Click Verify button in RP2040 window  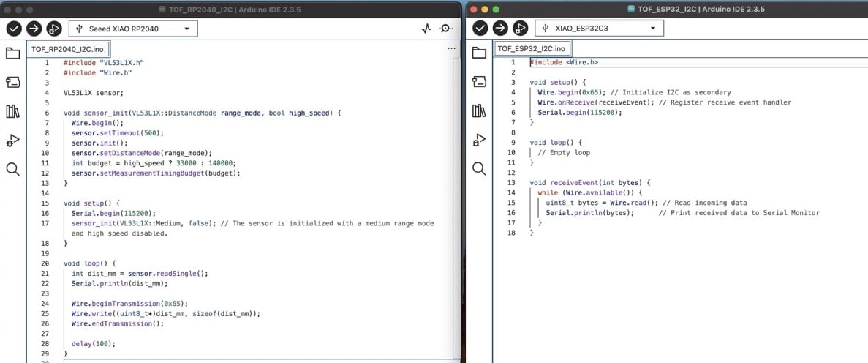tap(14, 29)
